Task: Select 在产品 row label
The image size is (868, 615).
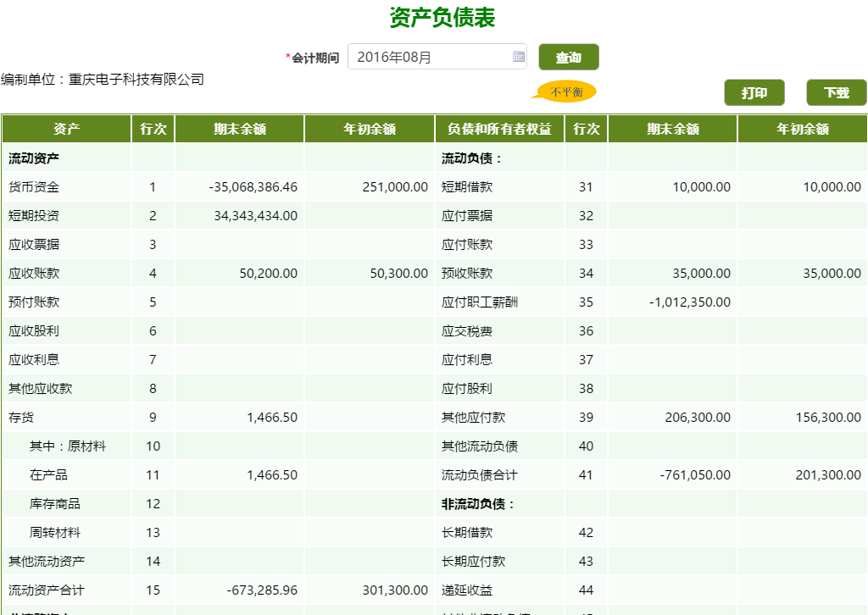Action: 48,474
